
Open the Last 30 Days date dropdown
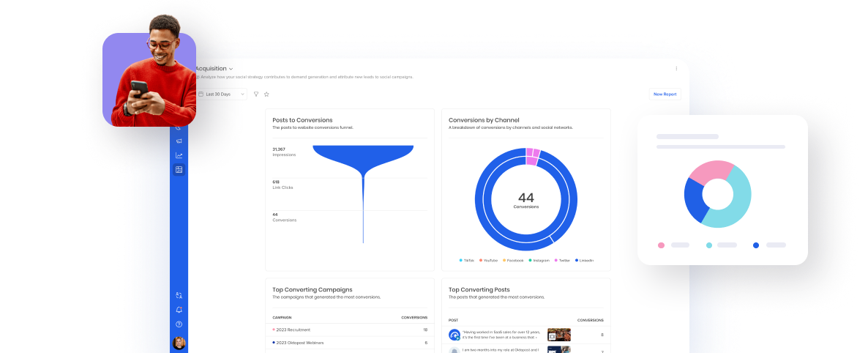222,94
